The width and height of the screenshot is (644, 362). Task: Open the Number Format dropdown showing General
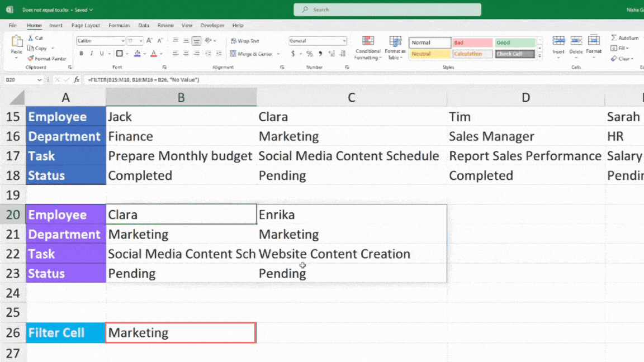tap(318, 40)
